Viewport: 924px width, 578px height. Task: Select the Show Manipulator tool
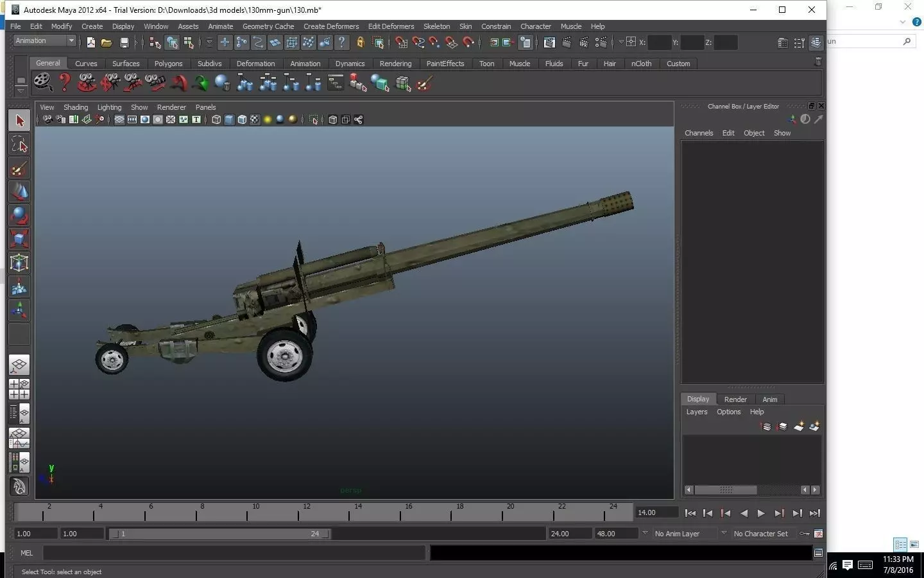(x=19, y=311)
